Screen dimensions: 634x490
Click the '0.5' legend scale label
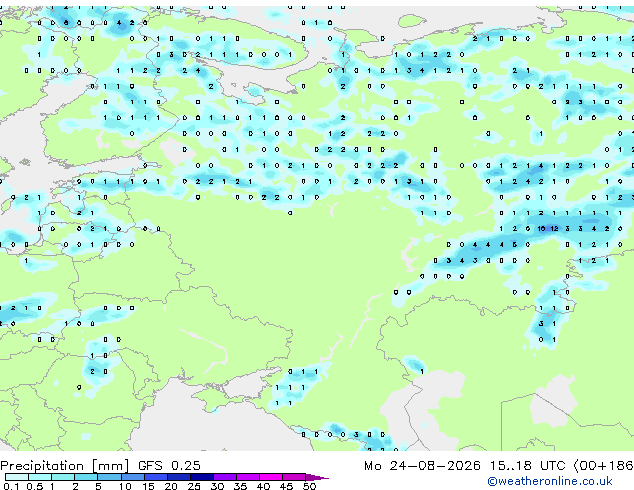[x=35, y=486]
